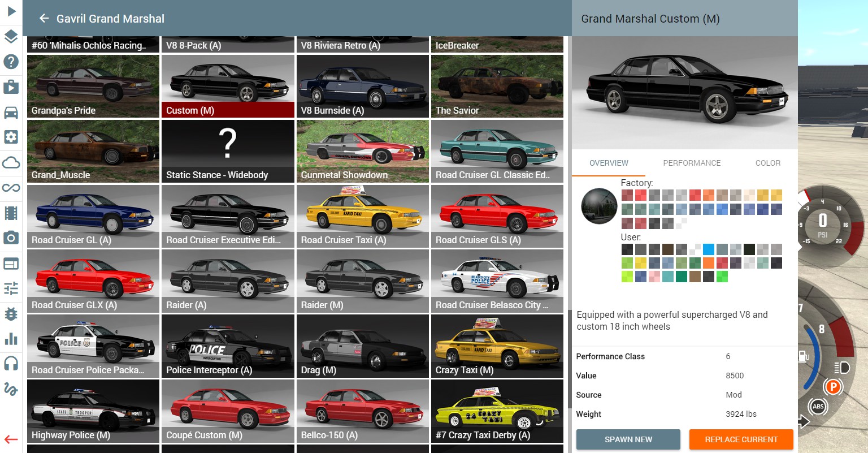Select the Road Cruiser GLX (A) tile
The height and width of the screenshot is (453, 868).
coord(93,281)
